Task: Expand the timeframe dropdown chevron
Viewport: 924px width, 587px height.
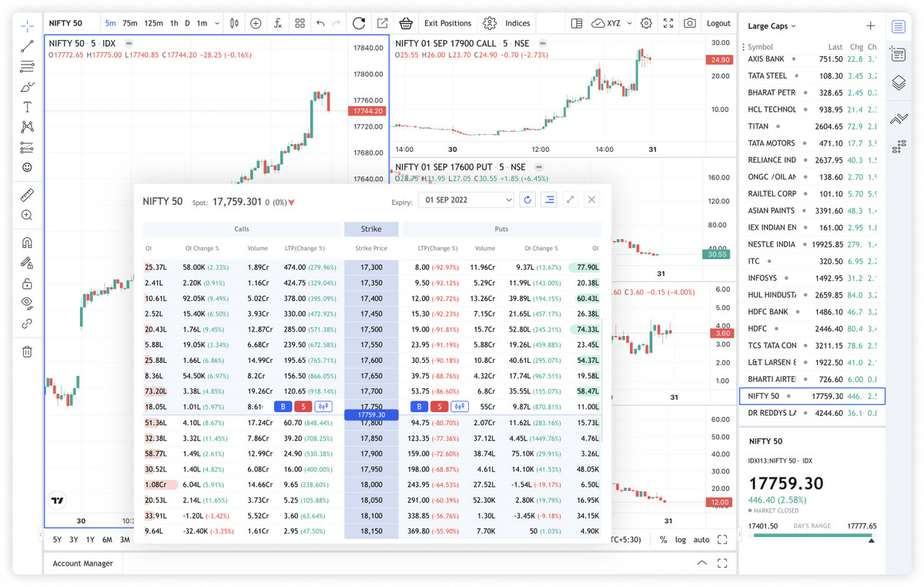Action: [216, 23]
